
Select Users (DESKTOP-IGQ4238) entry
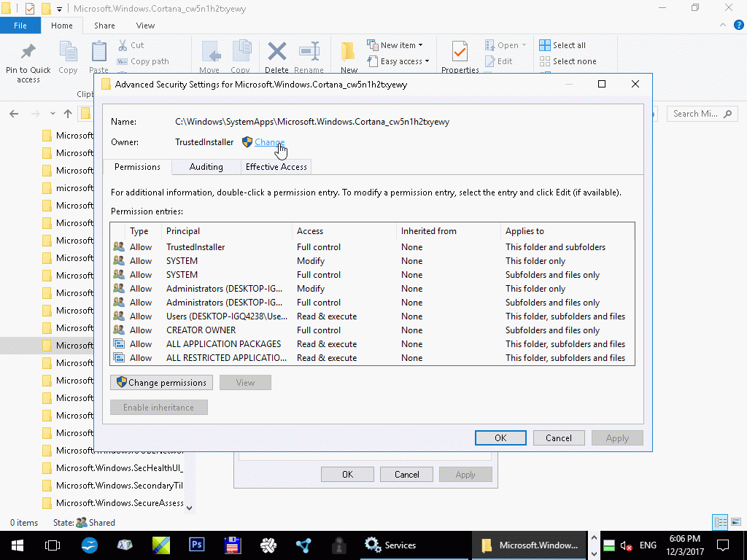[x=372, y=316]
